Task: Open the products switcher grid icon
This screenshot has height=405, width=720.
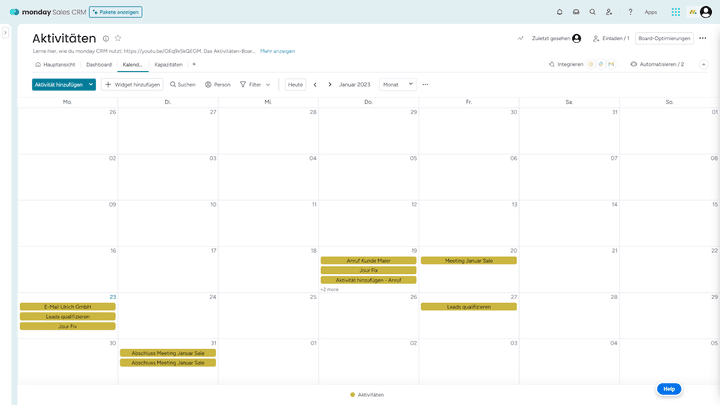Action: click(x=675, y=12)
